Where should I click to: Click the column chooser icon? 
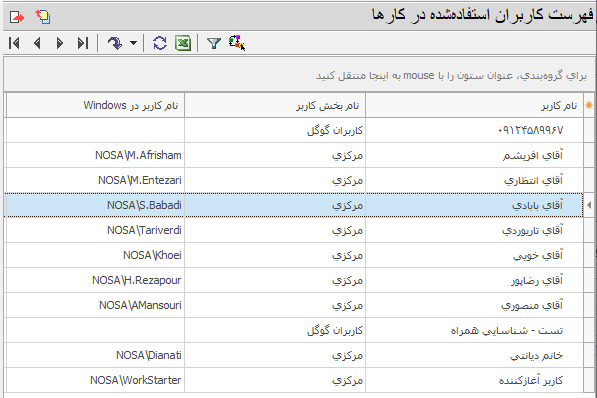click(236, 43)
